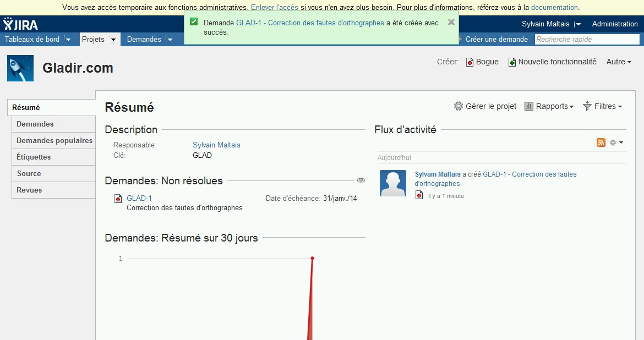Click the Date d'échéance 31/janv./14 text

point(312,198)
